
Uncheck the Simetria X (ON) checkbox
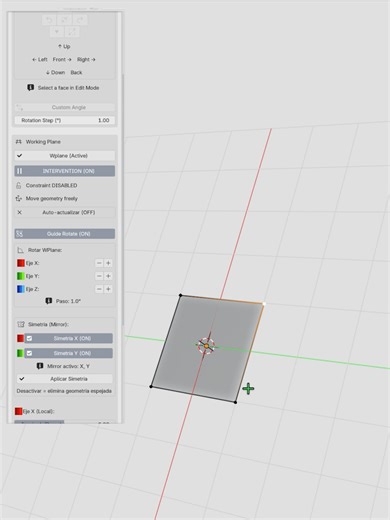click(29, 338)
